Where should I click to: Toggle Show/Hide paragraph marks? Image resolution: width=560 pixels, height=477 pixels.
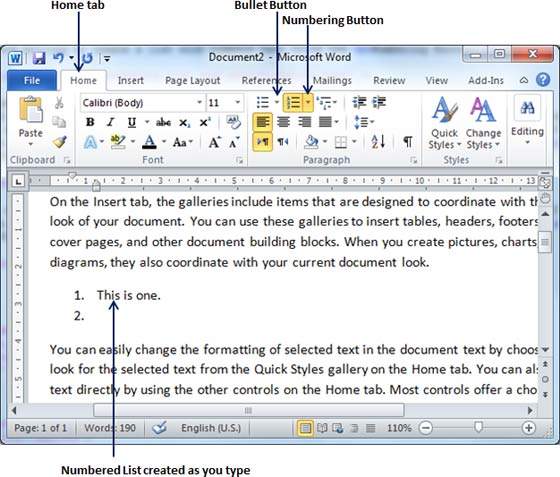(408, 142)
